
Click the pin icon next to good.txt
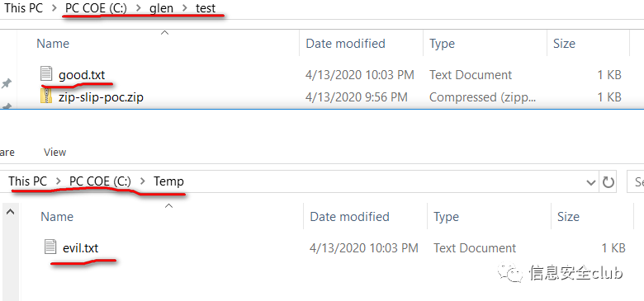(x=6, y=83)
